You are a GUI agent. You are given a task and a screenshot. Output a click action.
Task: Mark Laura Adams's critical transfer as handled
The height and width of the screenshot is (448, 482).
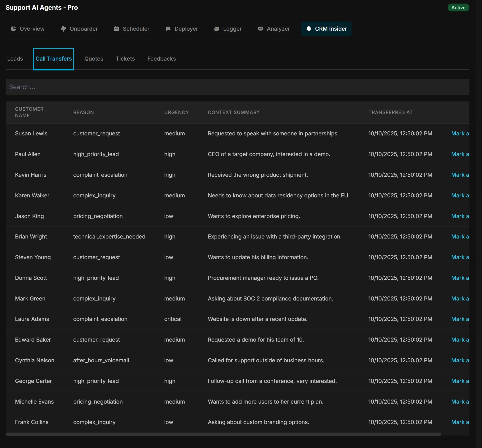pos(460,319)
